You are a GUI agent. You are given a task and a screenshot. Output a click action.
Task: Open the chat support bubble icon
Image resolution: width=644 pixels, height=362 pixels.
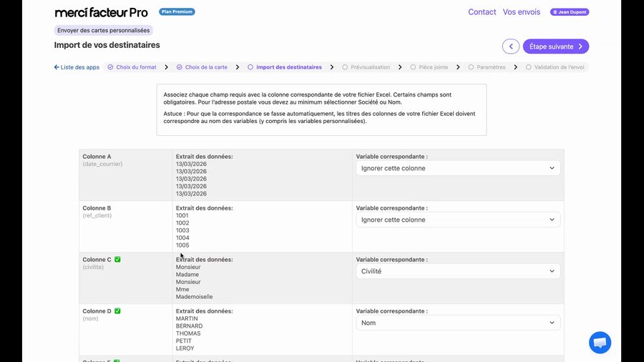point(600,343)
